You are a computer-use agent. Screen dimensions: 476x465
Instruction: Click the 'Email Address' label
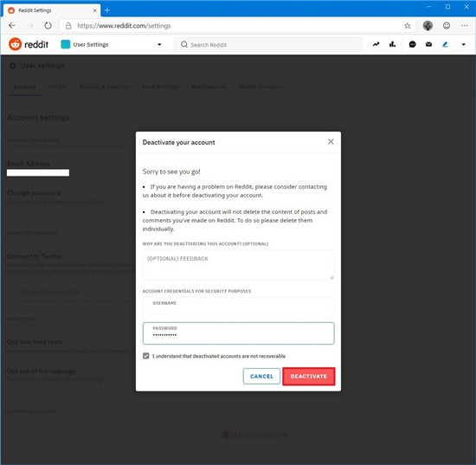coord(29,164)
